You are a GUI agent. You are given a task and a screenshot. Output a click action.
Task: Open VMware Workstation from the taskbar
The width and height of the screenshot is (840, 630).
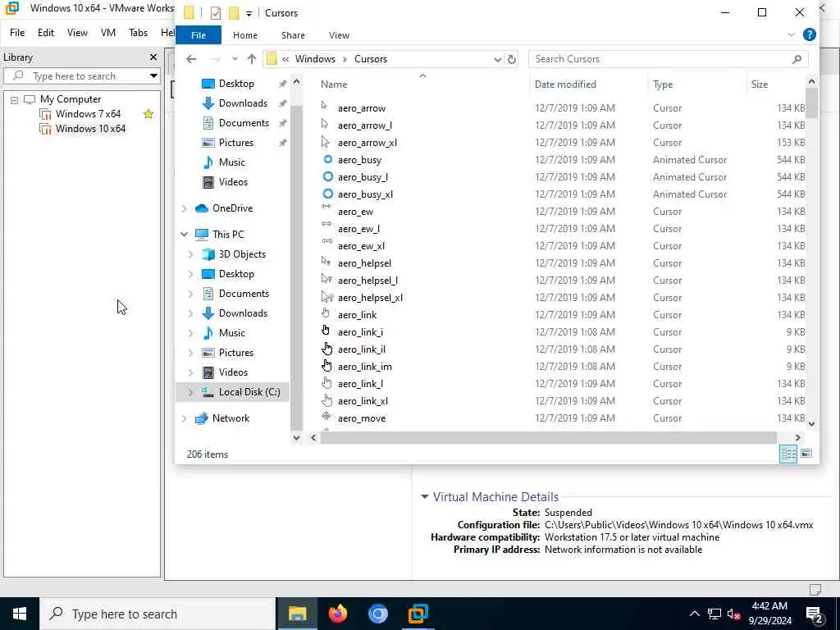click(418, 614)
